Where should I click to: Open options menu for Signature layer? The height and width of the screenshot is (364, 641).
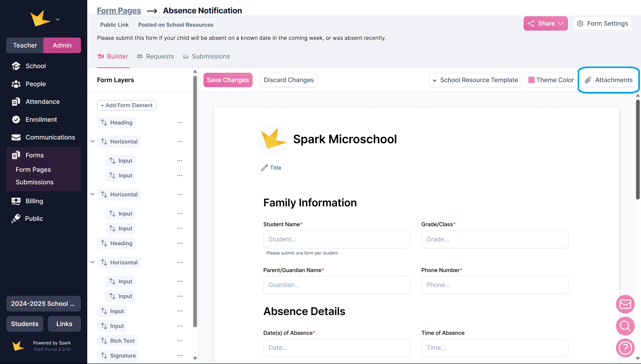[x=180, y=355]
